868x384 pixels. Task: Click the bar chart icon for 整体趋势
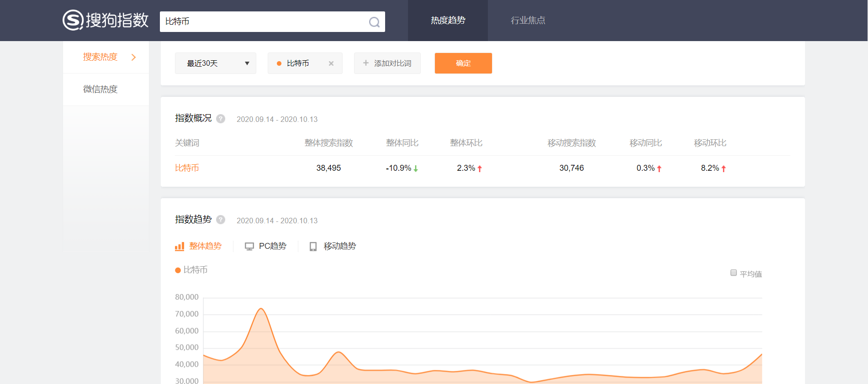[180, 247]
